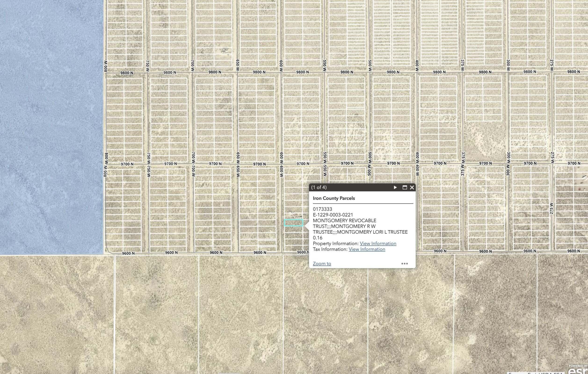Click parcel account number 0173333

(322, 209)
